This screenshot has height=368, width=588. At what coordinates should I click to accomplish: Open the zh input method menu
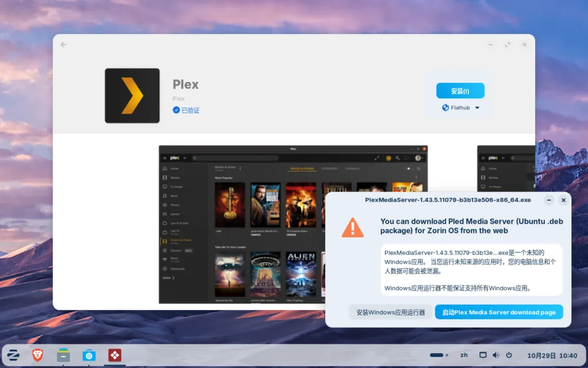pos(464,355)
